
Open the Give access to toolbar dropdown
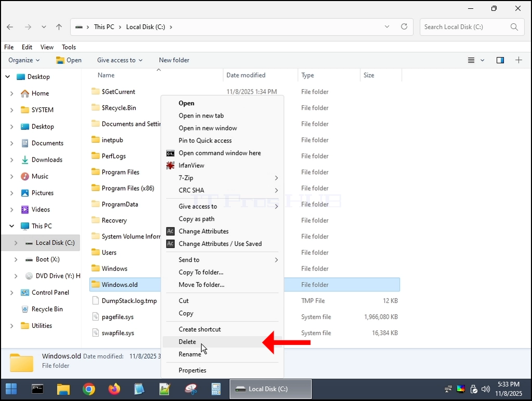tap(120, 60)
